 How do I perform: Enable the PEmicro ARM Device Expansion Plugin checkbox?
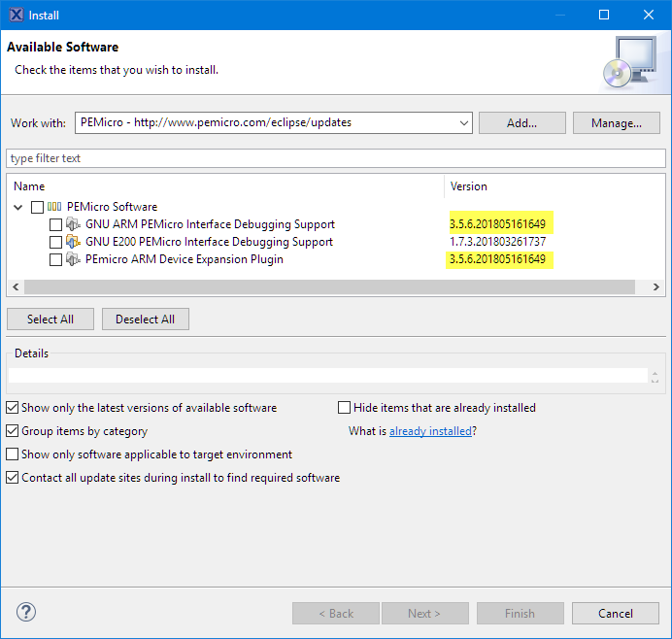55,259
